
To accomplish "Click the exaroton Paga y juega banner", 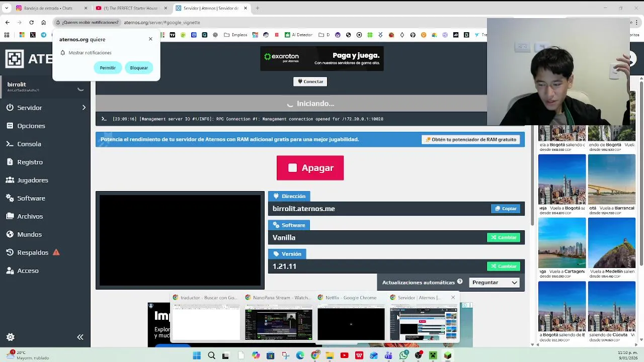I will pos(322,59).
